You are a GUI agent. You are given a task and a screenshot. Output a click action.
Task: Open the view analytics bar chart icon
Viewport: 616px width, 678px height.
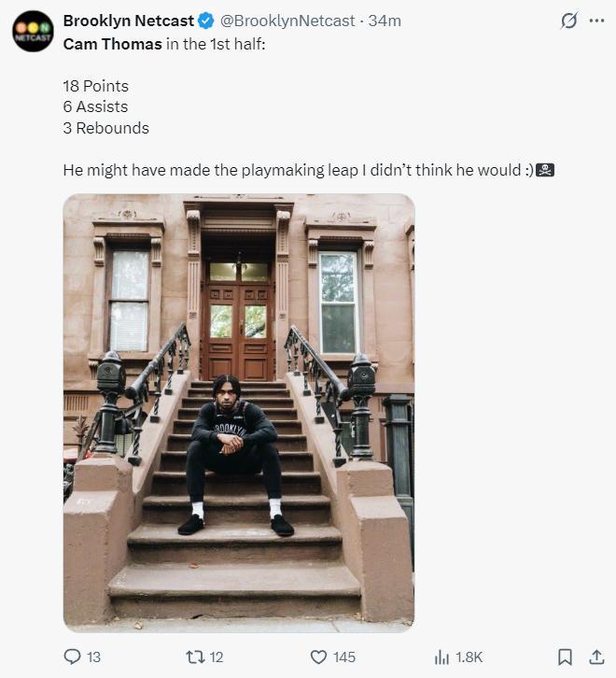point(442,657)
